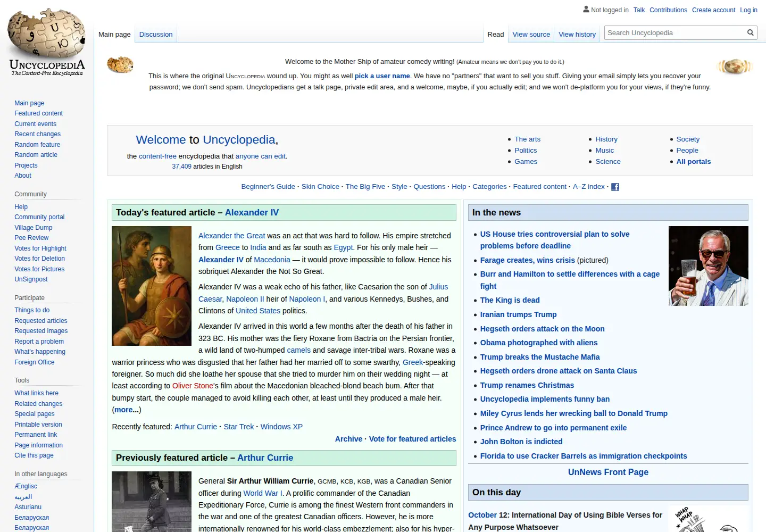Open All portals link
The image size is (766, 532).
(694, 162)
